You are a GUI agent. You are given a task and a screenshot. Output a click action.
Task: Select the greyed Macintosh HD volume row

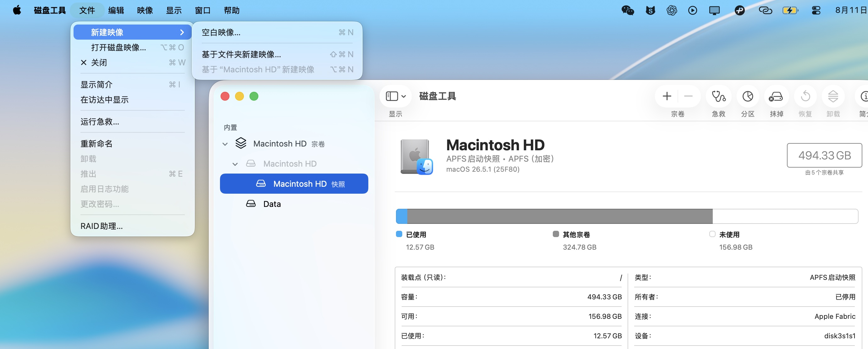tap(294, 164)
